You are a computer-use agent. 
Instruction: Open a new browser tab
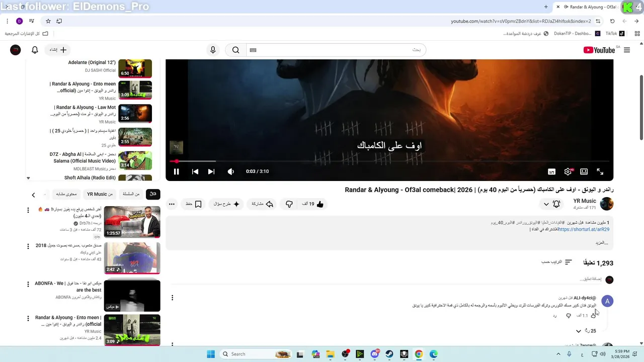point(546,7)
